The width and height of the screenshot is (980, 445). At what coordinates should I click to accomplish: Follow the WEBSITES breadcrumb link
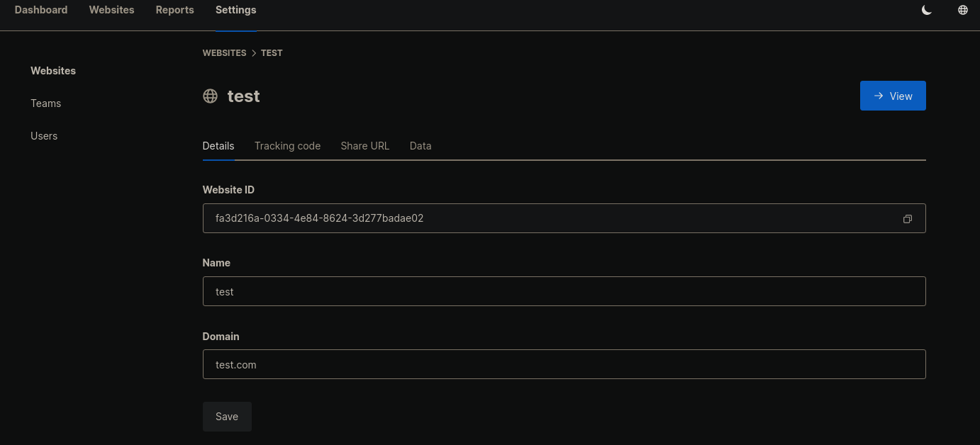pyautogui.click(x=224, y=53)
